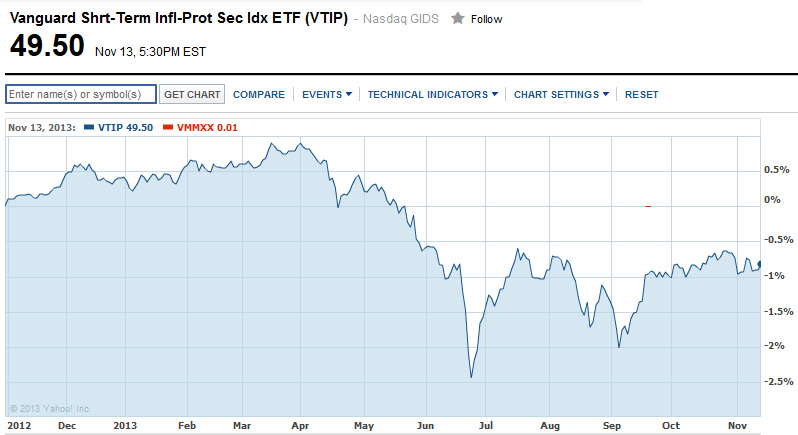Click the red VMMXX line marker on chart
Image resolution: width=798 pixels, height=435 pixels.
(x=648, y=206)
